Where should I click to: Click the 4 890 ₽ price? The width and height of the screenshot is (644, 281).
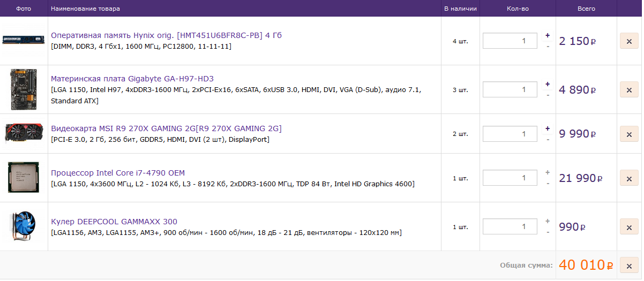[578, 90]
